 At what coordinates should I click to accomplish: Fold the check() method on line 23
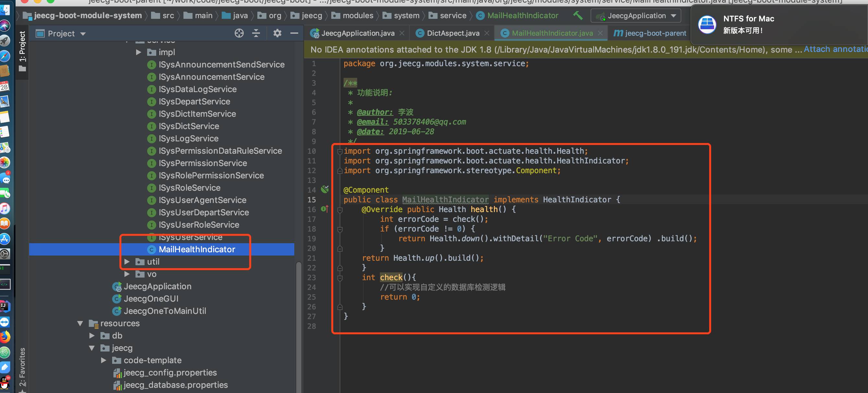pyautogui.click(x=340, y=278)
